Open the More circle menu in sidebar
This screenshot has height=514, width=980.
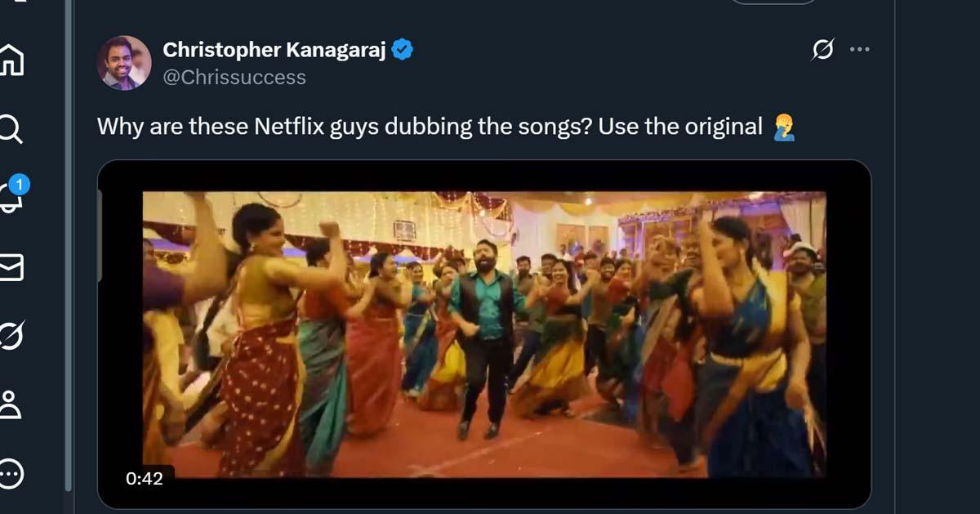[x=11, y=472]
